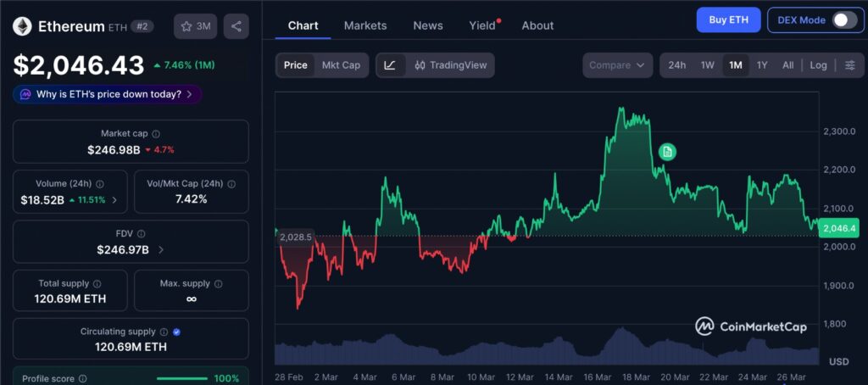The width and height of the screenshot is (868, 385).
Task: Click Volume (24h) info icon
Action: coord(100,184)
